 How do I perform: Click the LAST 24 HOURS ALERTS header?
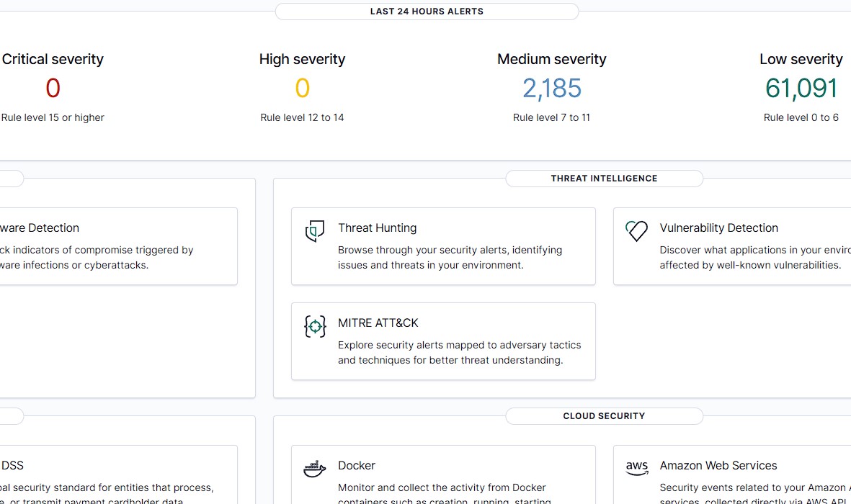(x=427, y=12)
